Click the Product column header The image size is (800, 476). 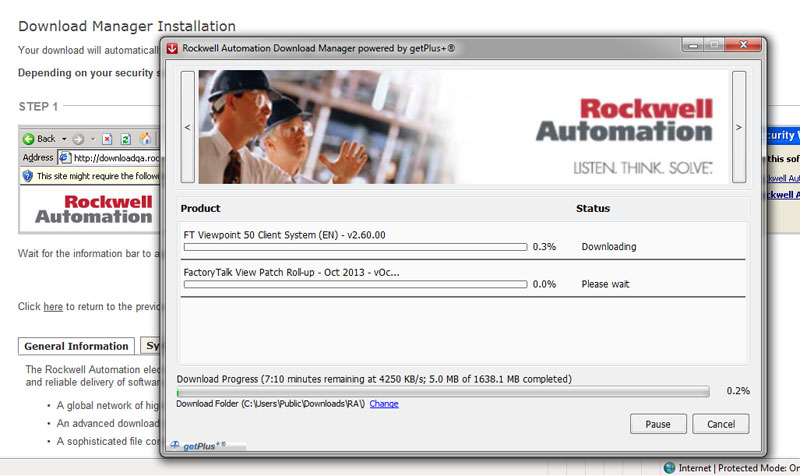pyautogui.click(x=200, y=208)
